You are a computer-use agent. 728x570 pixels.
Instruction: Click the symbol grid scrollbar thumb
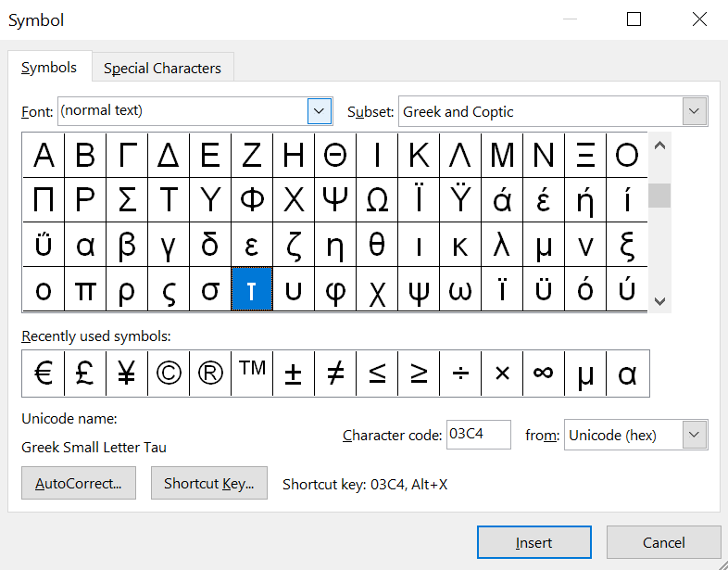click(x=659, y=196)
